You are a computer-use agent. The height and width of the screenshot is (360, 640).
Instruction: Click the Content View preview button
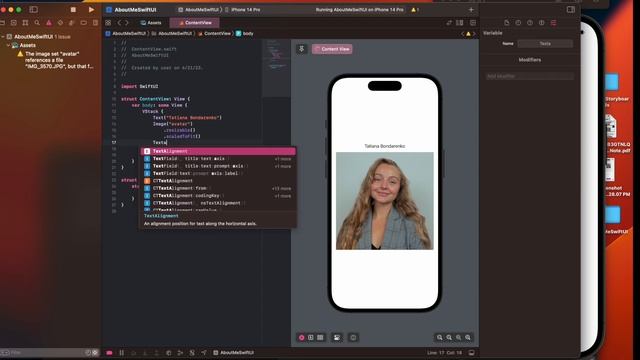pos(332,49)
